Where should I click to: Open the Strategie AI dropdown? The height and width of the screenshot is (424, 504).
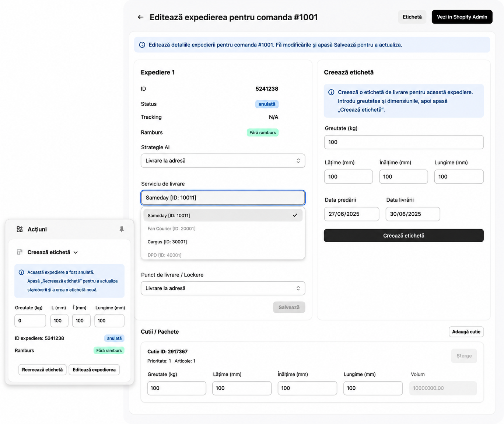pyautogui.click(x=223, y=161)
